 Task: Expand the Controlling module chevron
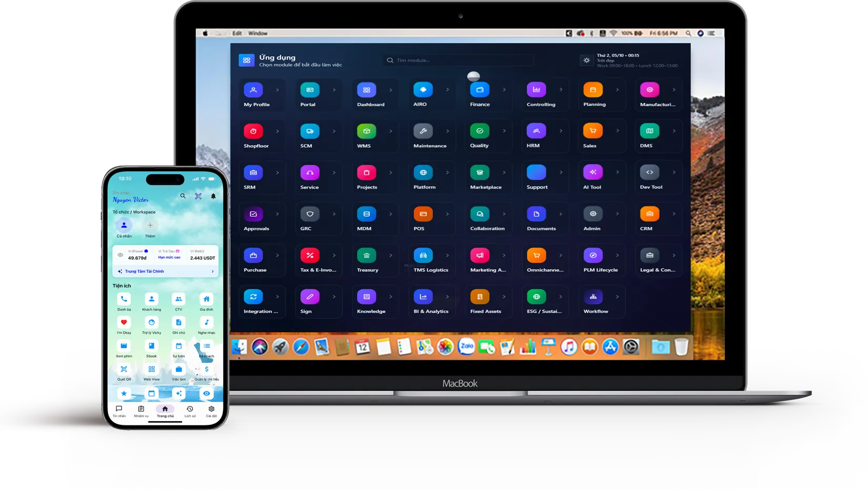561,90
